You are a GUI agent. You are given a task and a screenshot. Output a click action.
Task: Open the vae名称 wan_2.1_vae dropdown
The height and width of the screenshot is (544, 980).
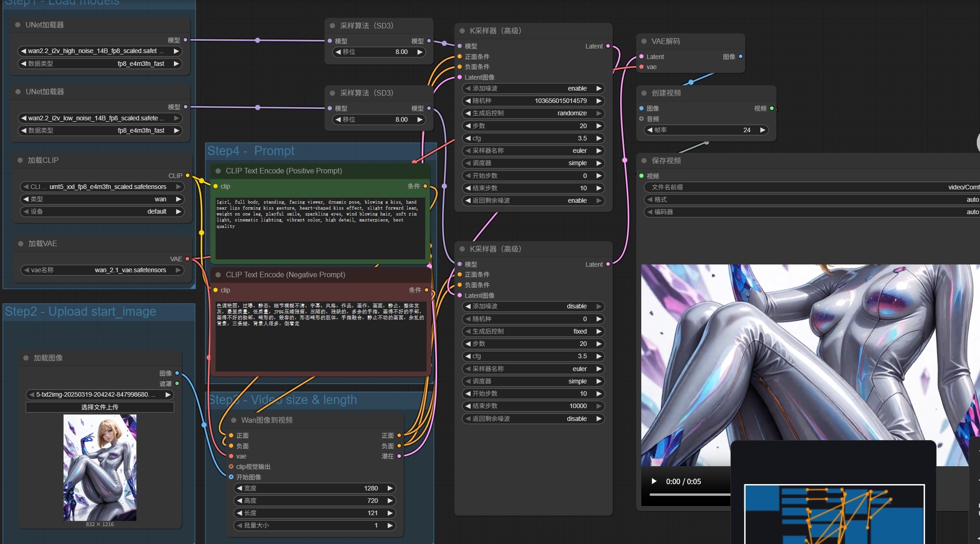pyautogui.click(x=103, y=270)
